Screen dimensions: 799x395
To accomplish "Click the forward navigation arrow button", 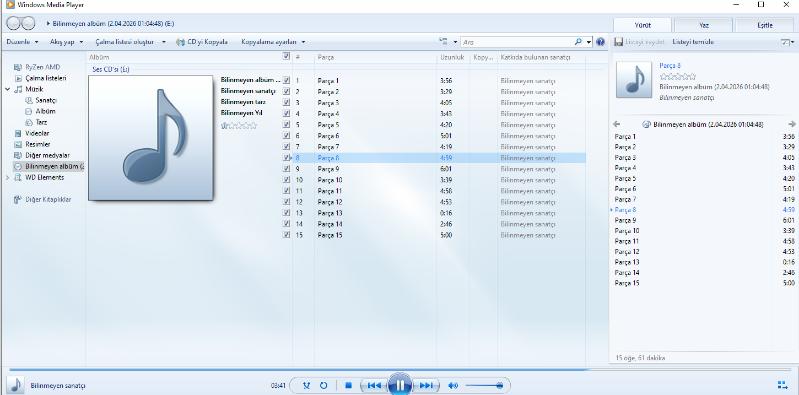I will (x=28, y=23).
